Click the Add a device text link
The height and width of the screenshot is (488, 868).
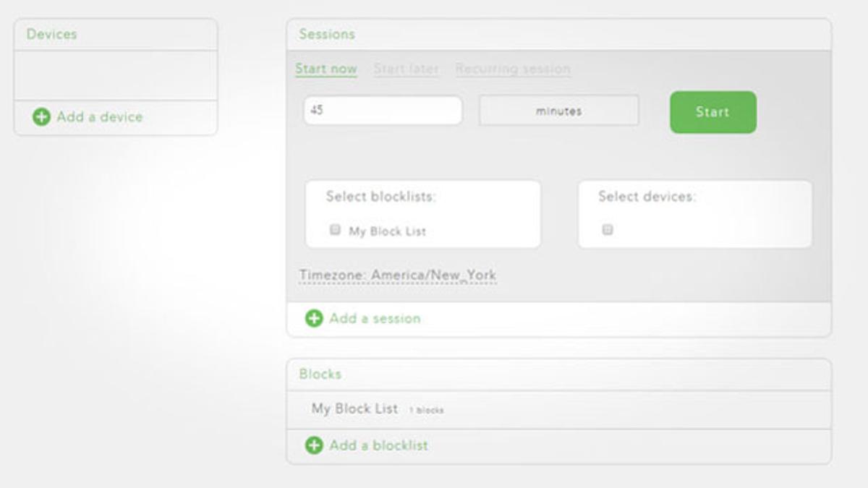[x=100, y=117]
